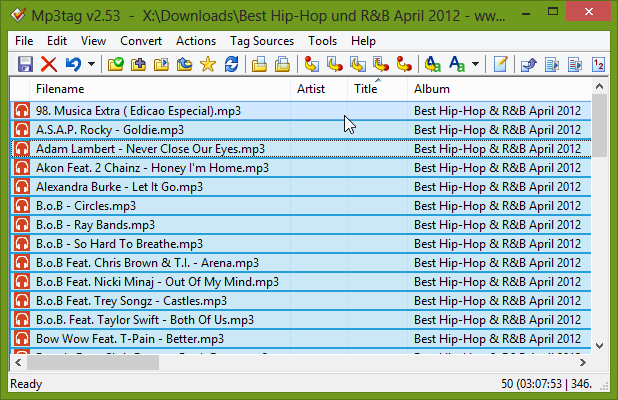Select B.o.B. Feat. Taylor Swift - Both Of Us.mp3
This screenshot has width=618, height=400.
click(301, 320)
